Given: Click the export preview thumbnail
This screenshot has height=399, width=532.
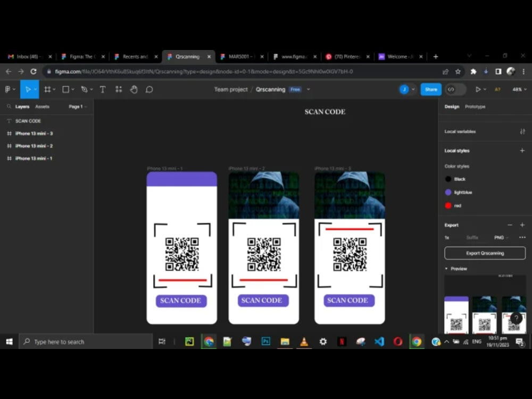Looking at the screenshot, I should 485,304.
